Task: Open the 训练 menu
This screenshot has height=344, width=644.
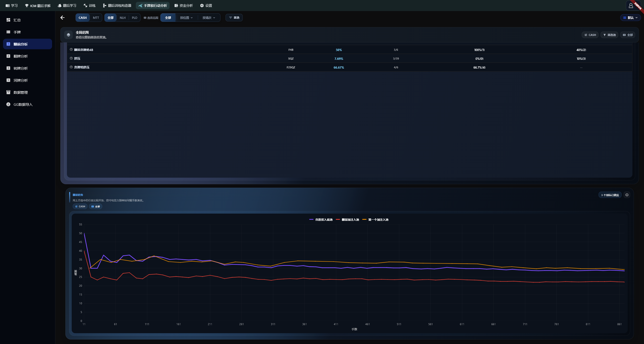Action: coord(90,6)
